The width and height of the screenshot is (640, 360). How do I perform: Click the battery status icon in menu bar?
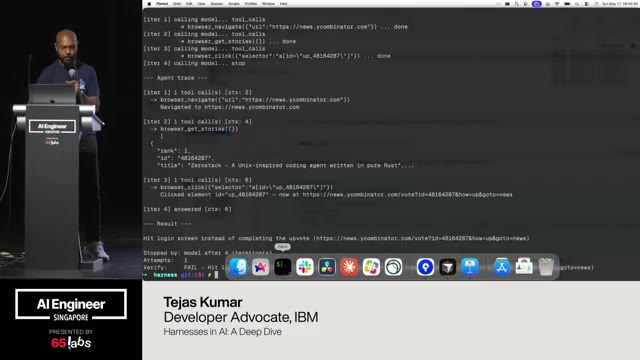point(567,4)
